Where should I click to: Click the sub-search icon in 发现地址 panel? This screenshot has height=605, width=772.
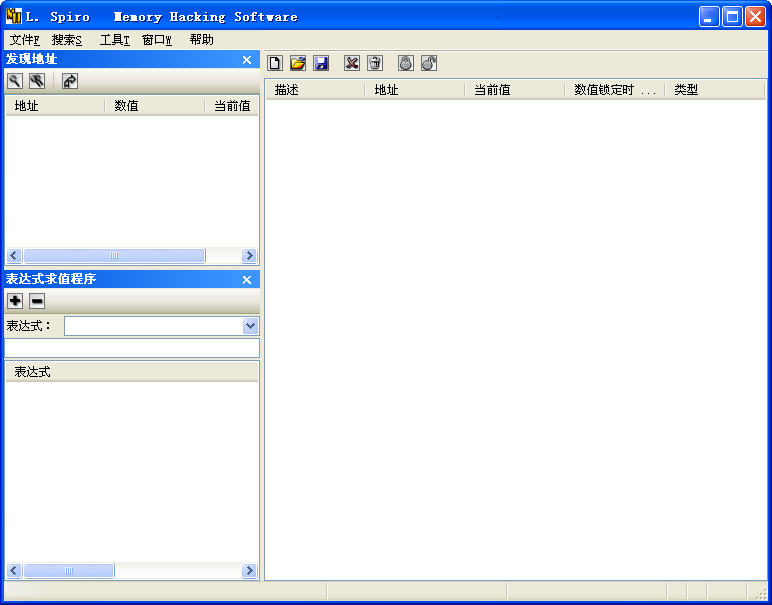click(x=37, y=81)
